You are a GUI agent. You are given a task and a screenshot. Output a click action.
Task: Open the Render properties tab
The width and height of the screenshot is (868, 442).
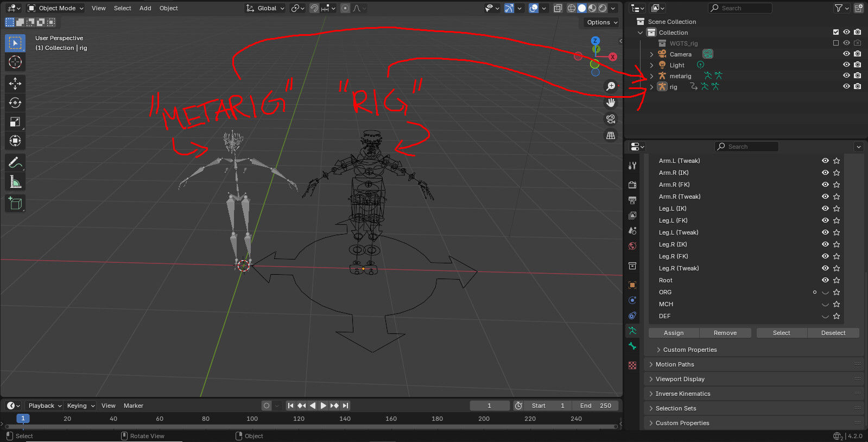(x=632, y=185)
